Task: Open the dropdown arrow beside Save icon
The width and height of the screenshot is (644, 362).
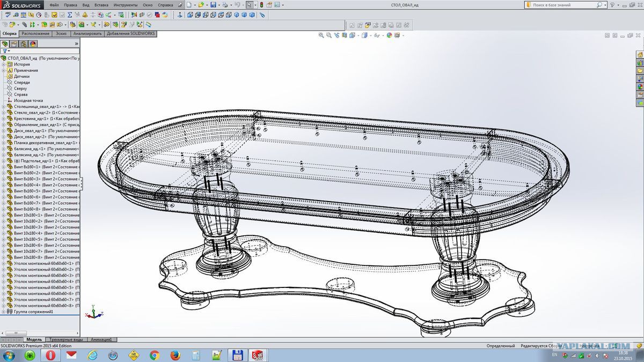Action: tap(219, 5)
